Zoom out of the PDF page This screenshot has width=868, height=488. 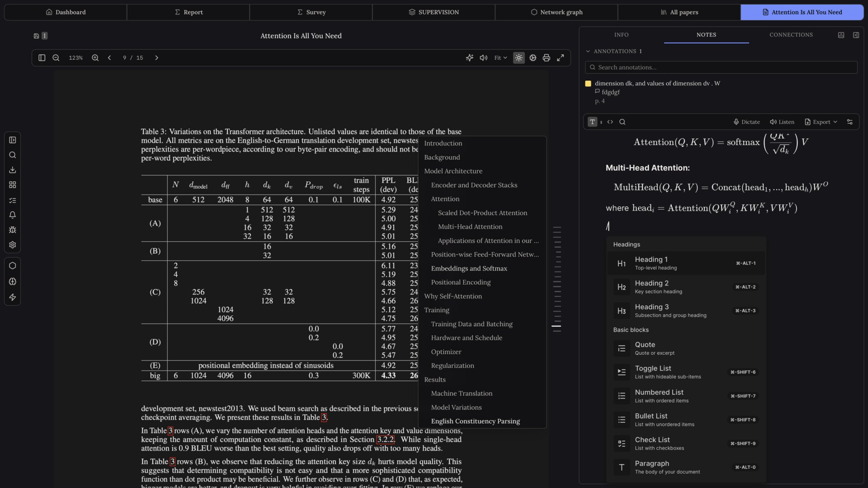(56, 58)
